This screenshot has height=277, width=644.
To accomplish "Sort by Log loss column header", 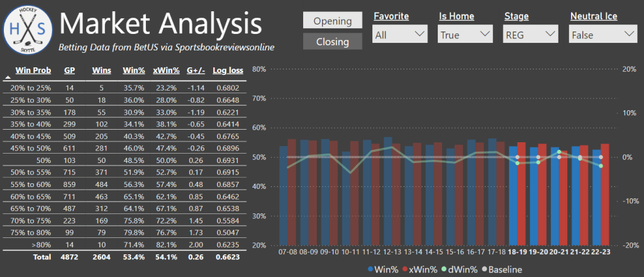I will 226,71.
